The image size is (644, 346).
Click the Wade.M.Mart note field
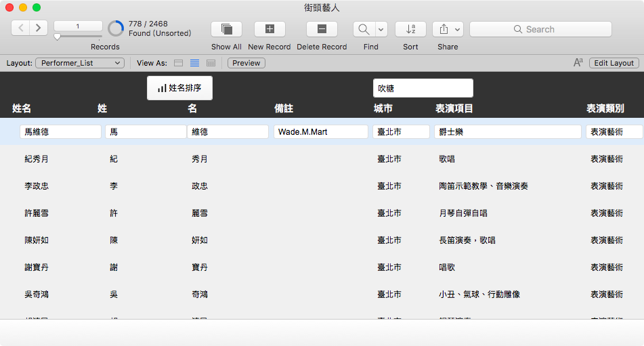pos(321,132)
